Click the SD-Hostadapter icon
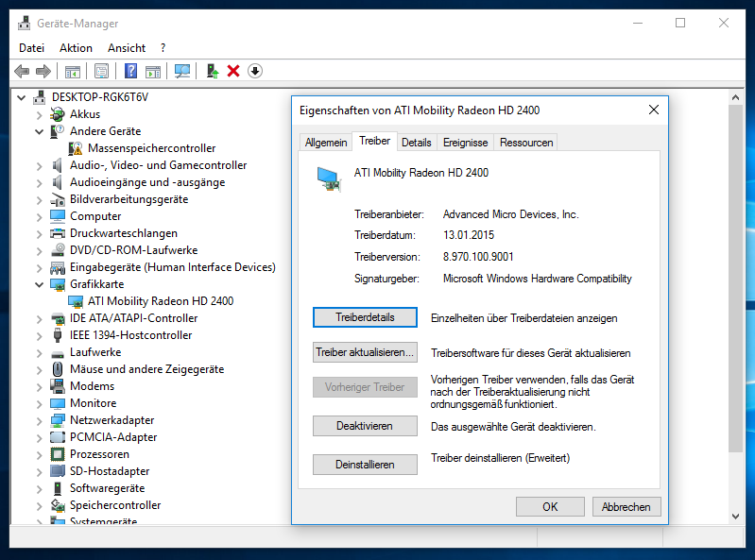755x560 pixels. (x=58, y=471)
